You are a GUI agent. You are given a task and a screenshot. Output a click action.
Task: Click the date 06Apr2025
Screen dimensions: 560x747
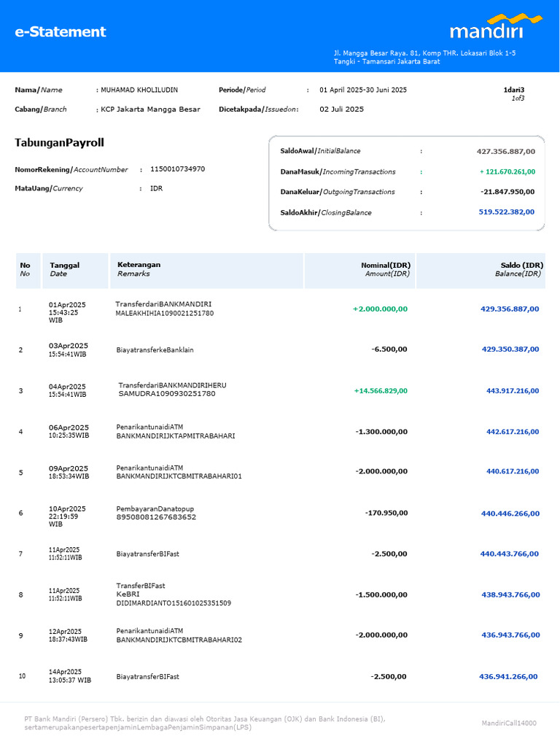(69, 427)
